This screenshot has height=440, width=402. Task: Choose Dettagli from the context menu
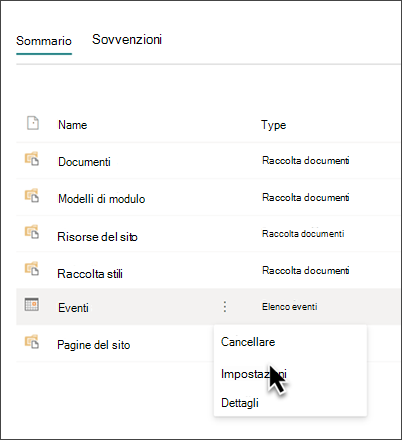coord(240,403)
